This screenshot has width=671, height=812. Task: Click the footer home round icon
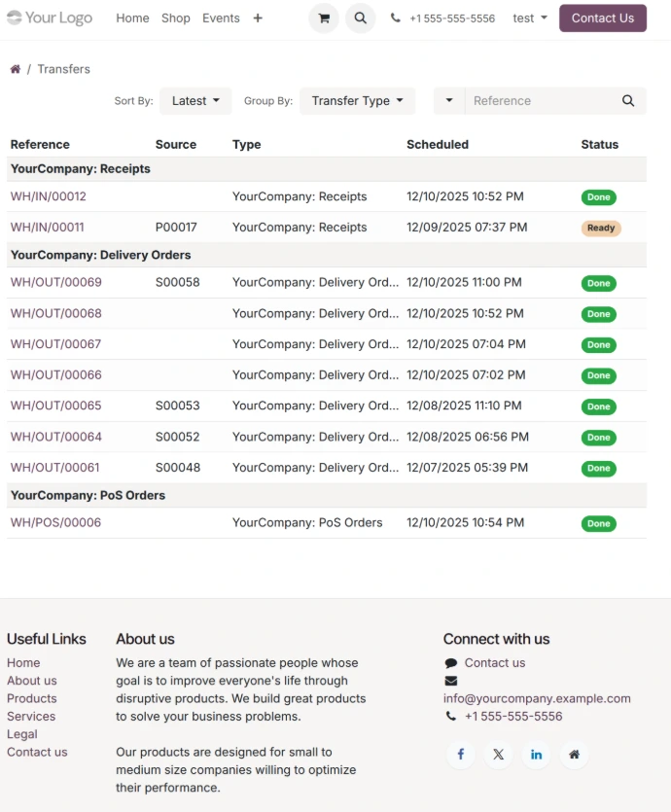tap(574, 755)
